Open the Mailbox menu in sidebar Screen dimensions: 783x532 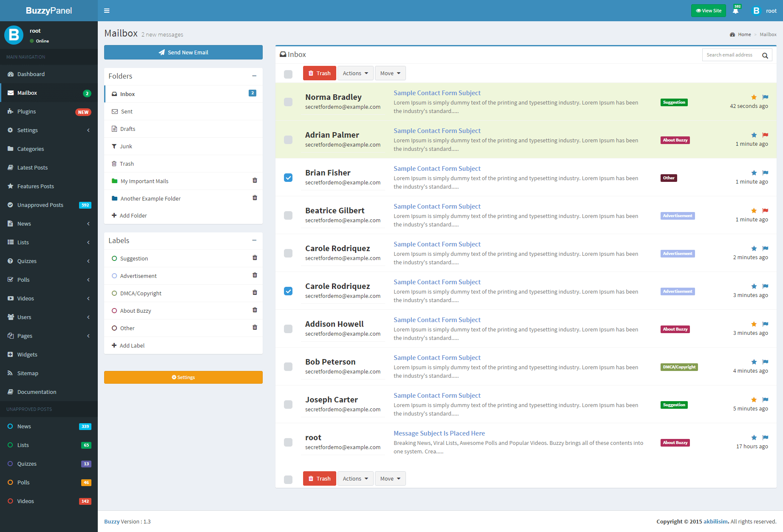coord(27,93)
